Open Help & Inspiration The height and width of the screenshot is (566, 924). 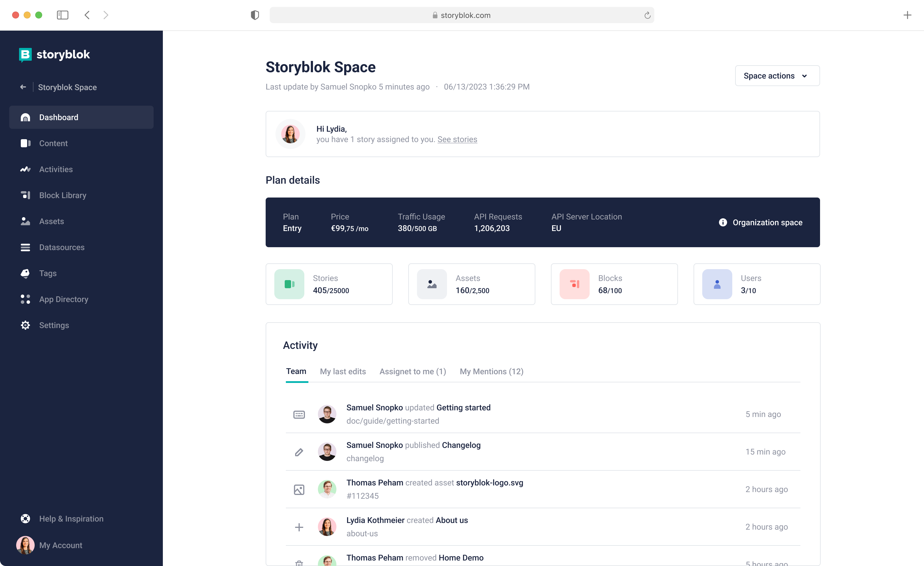click(71, 518)
